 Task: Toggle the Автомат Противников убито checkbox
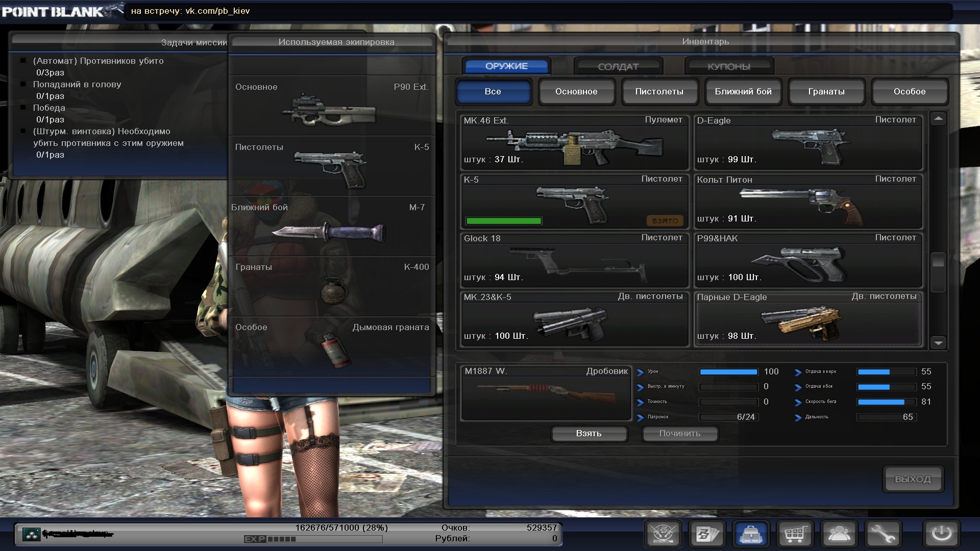tap(23, 61)
